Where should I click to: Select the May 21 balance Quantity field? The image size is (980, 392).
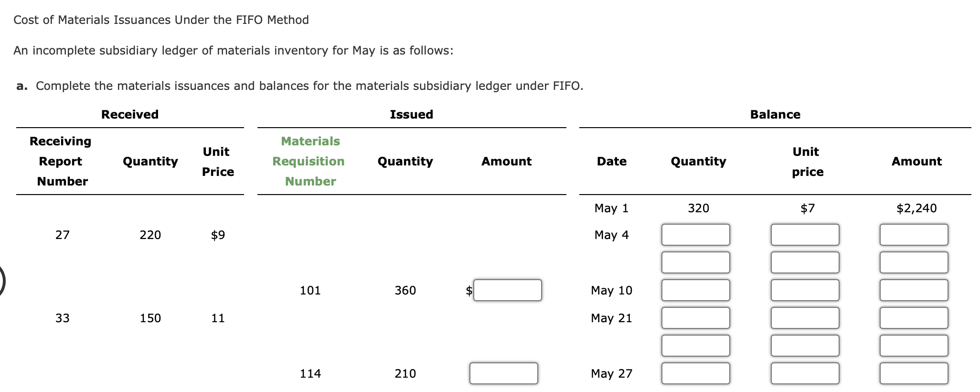(x=695, y=318)
